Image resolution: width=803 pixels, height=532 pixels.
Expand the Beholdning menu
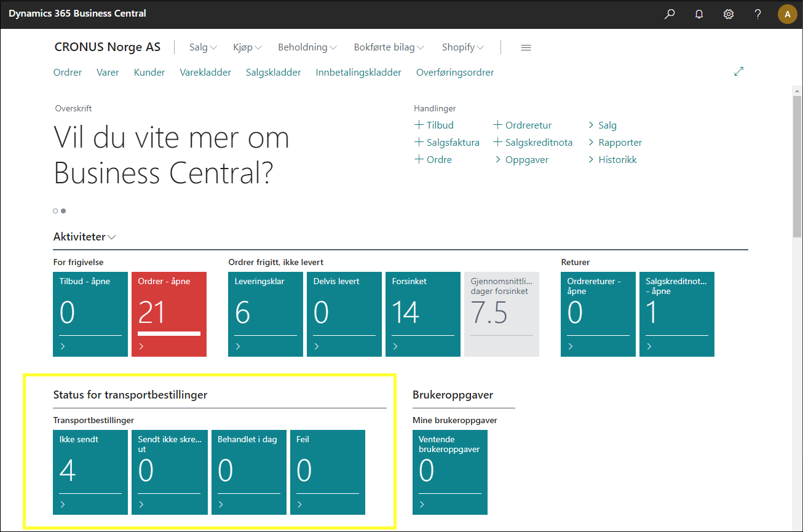(307, 47)
